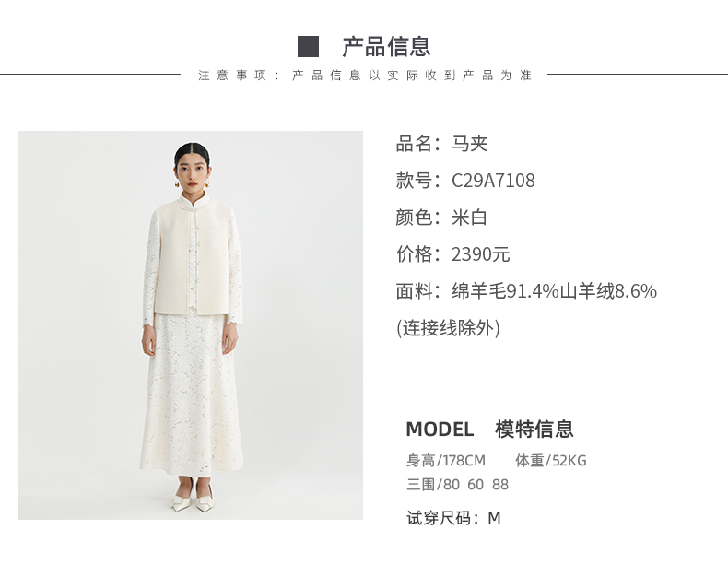Click the measurements 三围/80 60 88
The height and width of the screenshot is (565, 728).
pos(457,484)
